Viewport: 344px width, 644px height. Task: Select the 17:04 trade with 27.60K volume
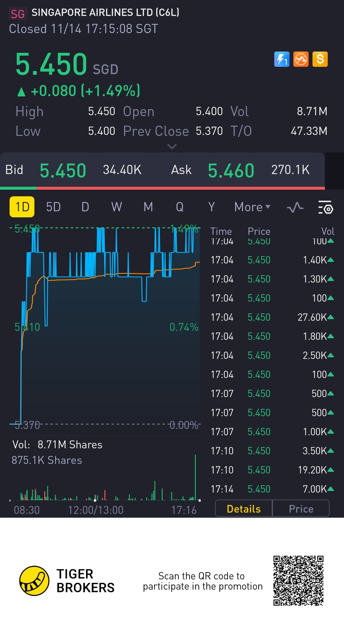pyautogui.click(x=272, y=317)
